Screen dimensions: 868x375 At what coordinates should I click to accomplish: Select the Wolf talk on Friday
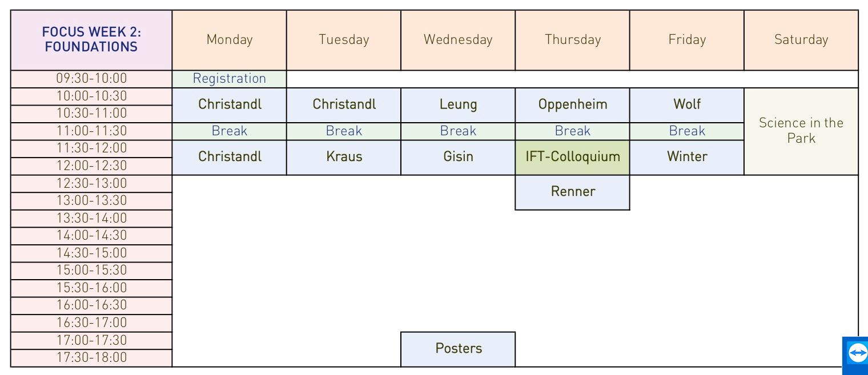point(687,105)
